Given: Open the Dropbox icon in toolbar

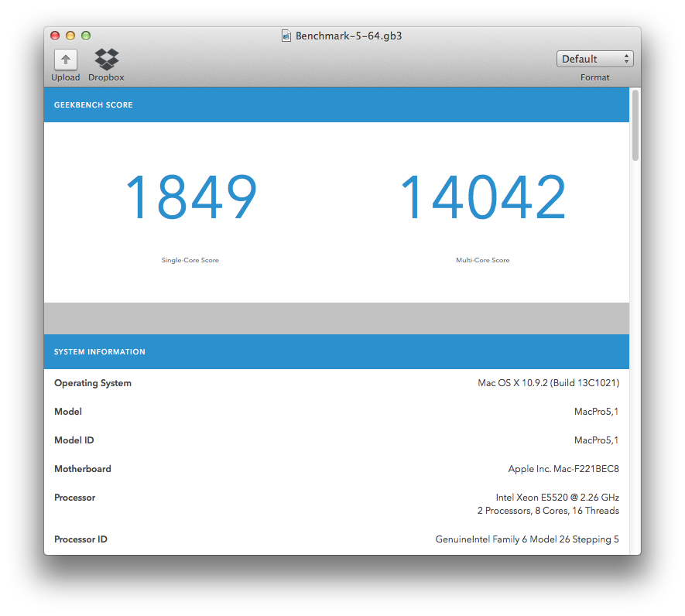Looking at the screenshot, I should pyautogui.click(x=107, y=59).
